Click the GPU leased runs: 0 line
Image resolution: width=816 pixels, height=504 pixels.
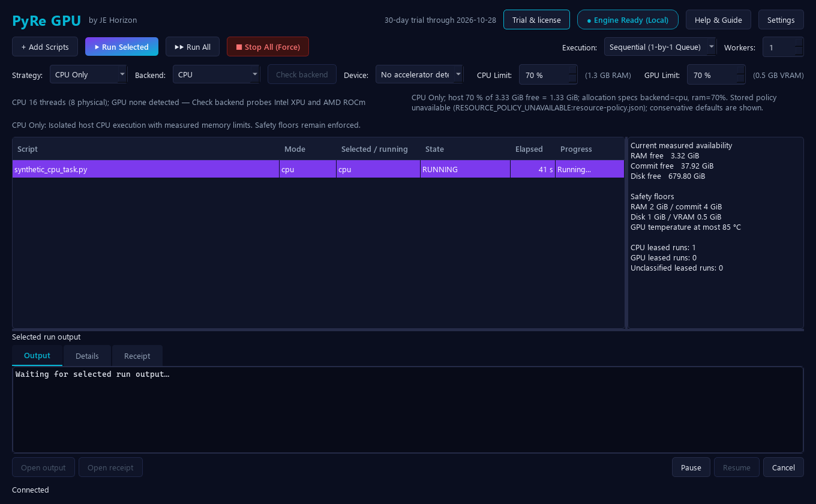[663, 258]
